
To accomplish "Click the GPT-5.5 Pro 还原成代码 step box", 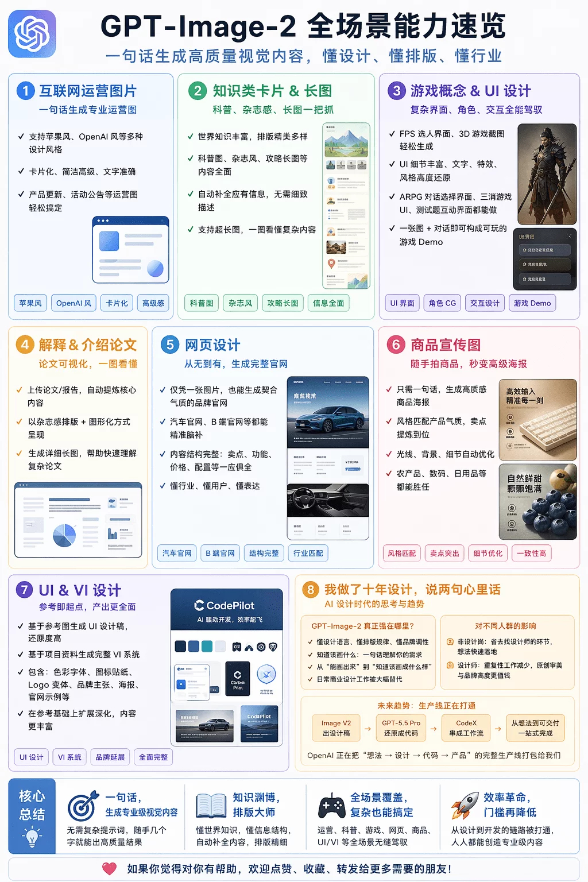I will click(x=401, y=728).
